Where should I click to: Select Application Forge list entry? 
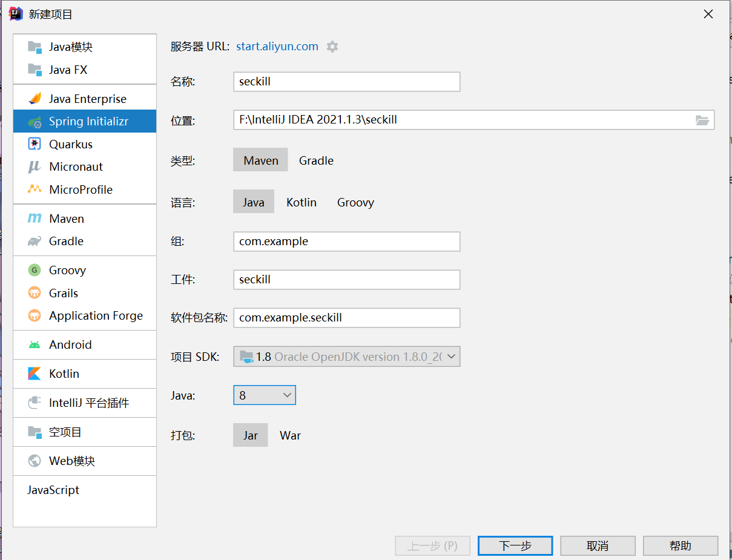(85, 315)
